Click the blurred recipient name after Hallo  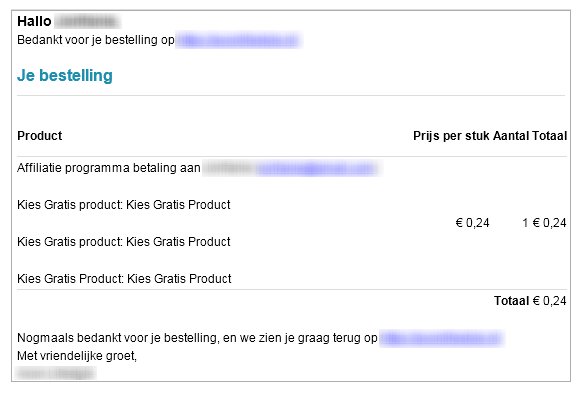pyautogui.click(x=87, y=22)
